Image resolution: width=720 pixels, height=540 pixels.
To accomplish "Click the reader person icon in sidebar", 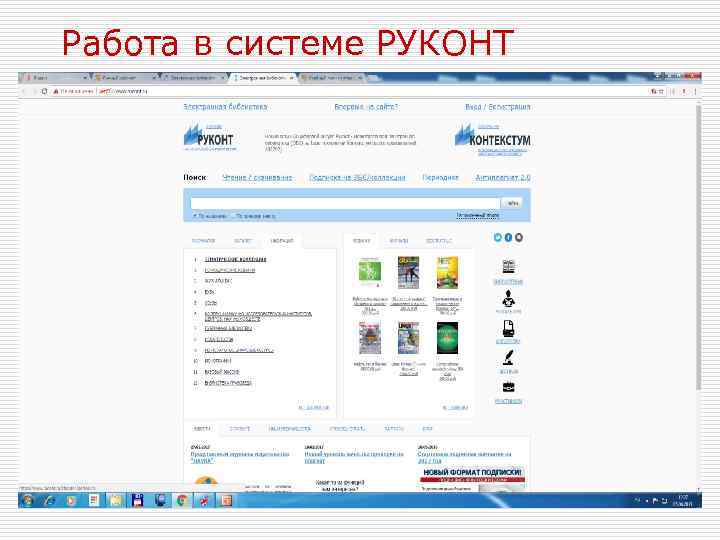I will pyautogui.click(x=508, y=299).
